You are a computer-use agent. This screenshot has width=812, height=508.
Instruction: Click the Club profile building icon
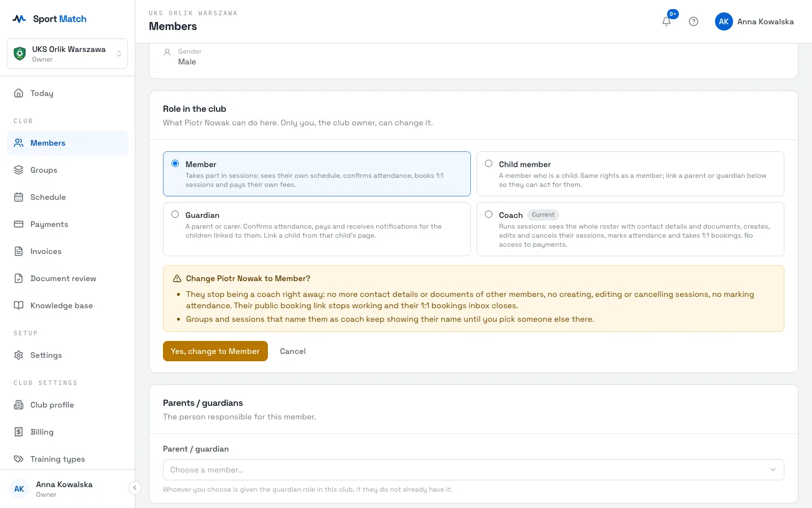click(x=19, y=405)
